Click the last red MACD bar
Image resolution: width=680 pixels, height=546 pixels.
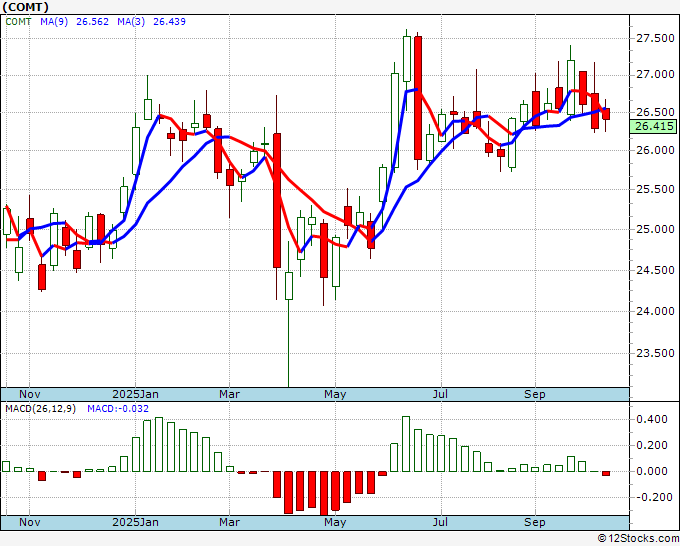click(x=606, y=474)
